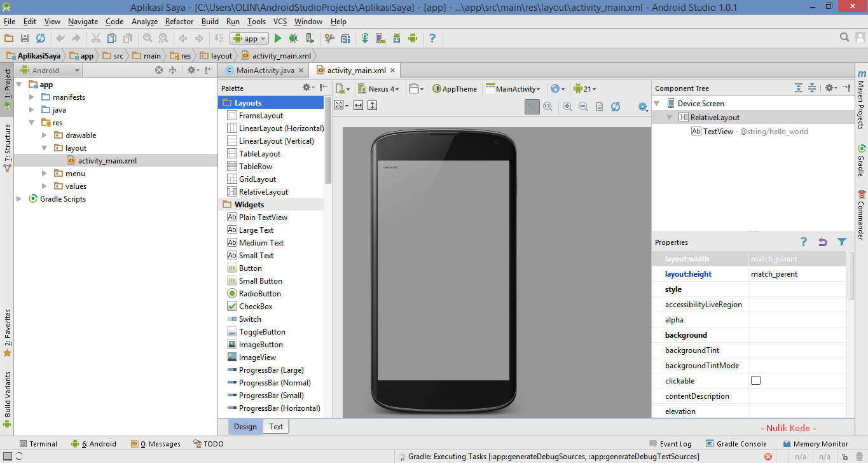This screenshot has width=868, height=463.
Task: Open the SDK Manager
Action: [397, 38]
